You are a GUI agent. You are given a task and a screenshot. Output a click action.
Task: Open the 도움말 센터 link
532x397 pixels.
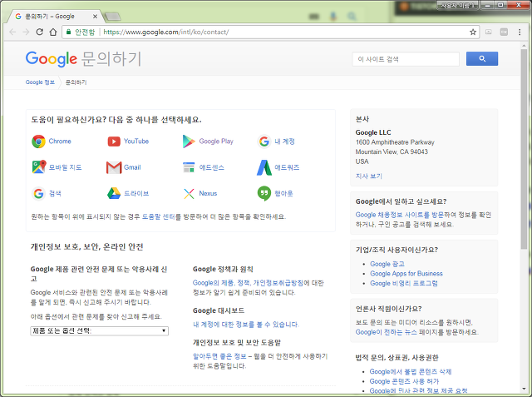pos(159,216)
